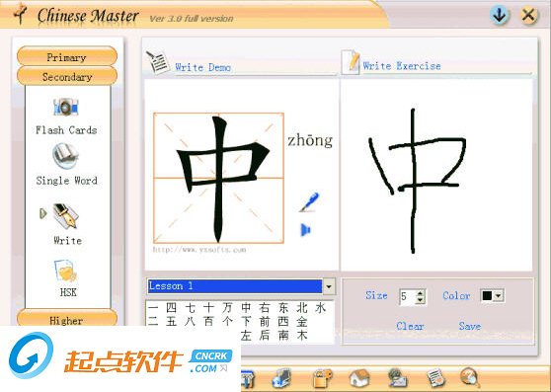Select character 下 in lesson list
This screenshot has width=551, height=392.
(x=246, y=321)
